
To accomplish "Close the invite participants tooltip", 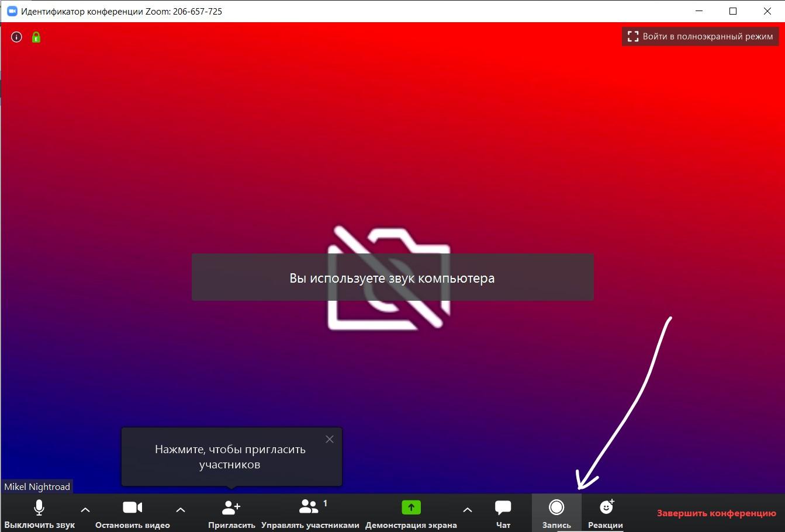I will (330, 439).
